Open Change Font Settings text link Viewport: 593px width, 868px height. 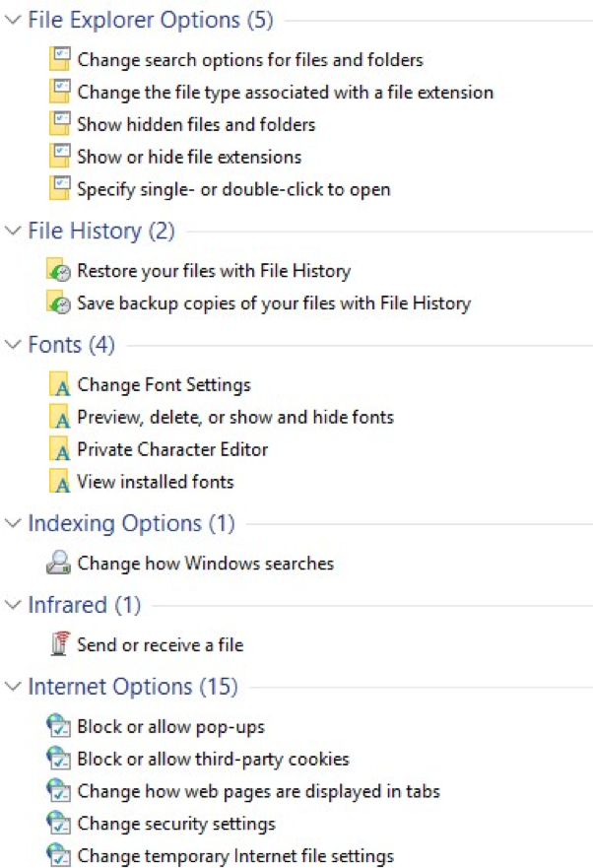point(164,385)
